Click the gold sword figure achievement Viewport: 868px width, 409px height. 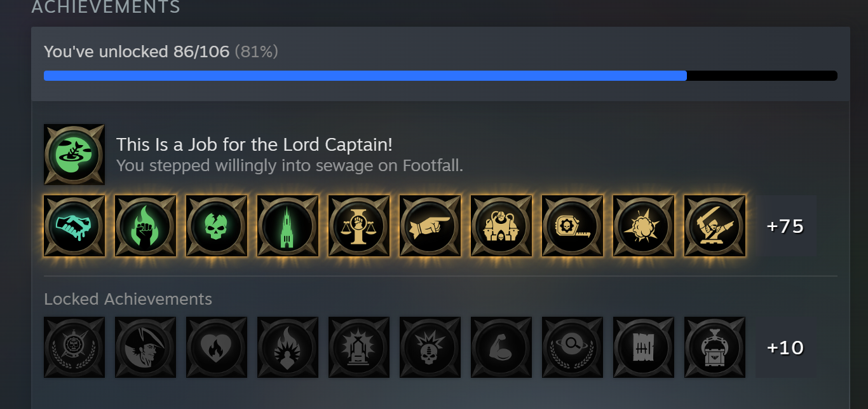coord(715,226)
